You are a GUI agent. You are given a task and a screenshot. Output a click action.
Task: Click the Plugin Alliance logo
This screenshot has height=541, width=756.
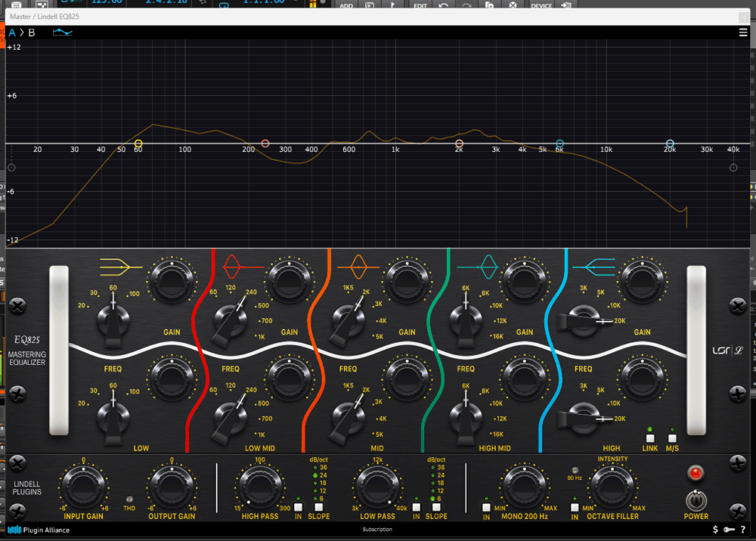tap(39, 530)
